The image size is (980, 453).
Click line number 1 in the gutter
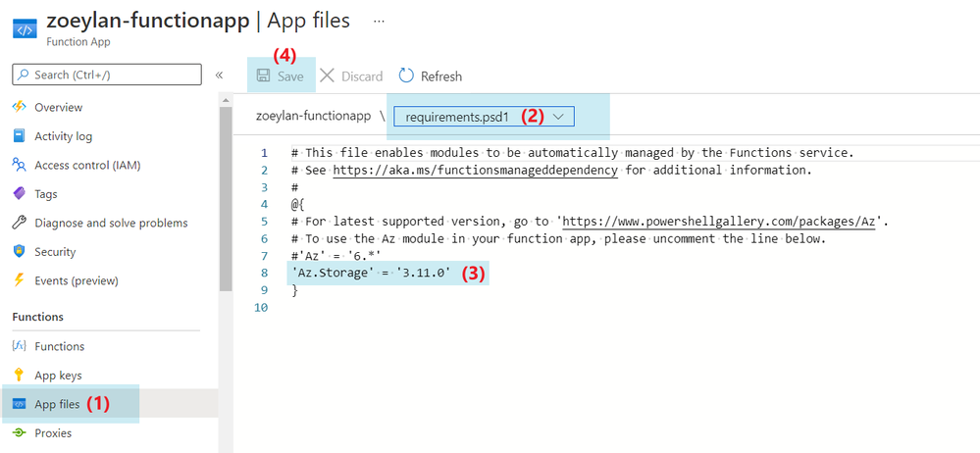click(x=264, y=152)
